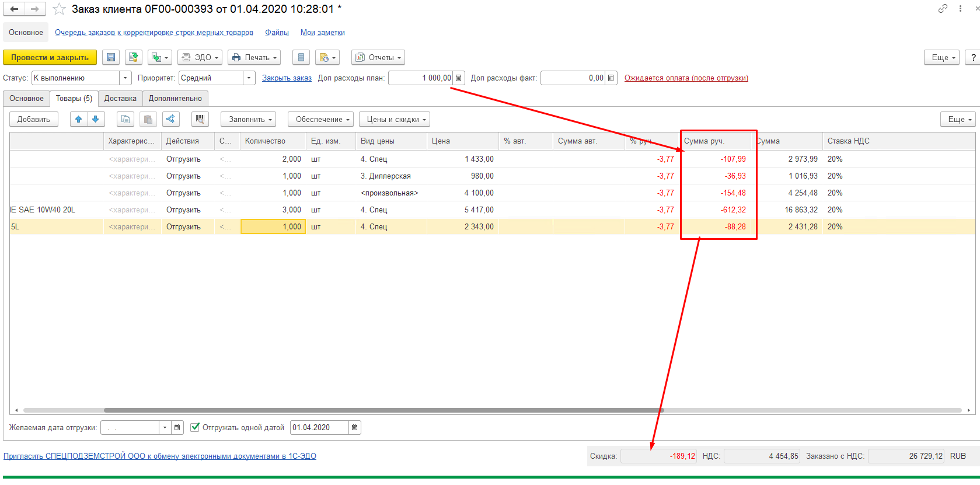This screenshot has width=980, height=485.
Task: Click the post document icon
Action: click(134, 57)
